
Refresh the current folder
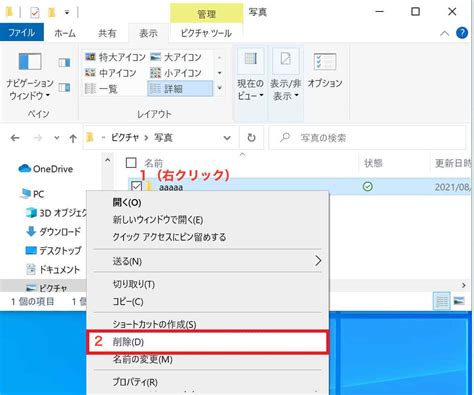251,137
